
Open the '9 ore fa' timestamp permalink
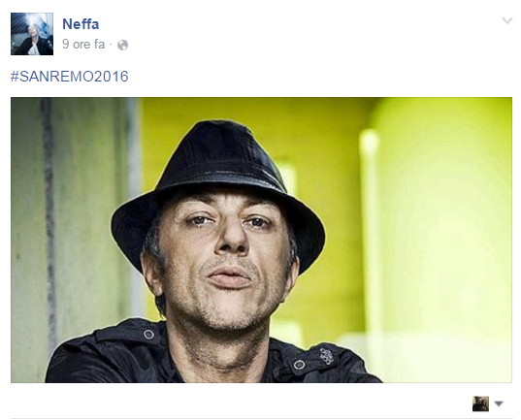click(x=83, y=45)
